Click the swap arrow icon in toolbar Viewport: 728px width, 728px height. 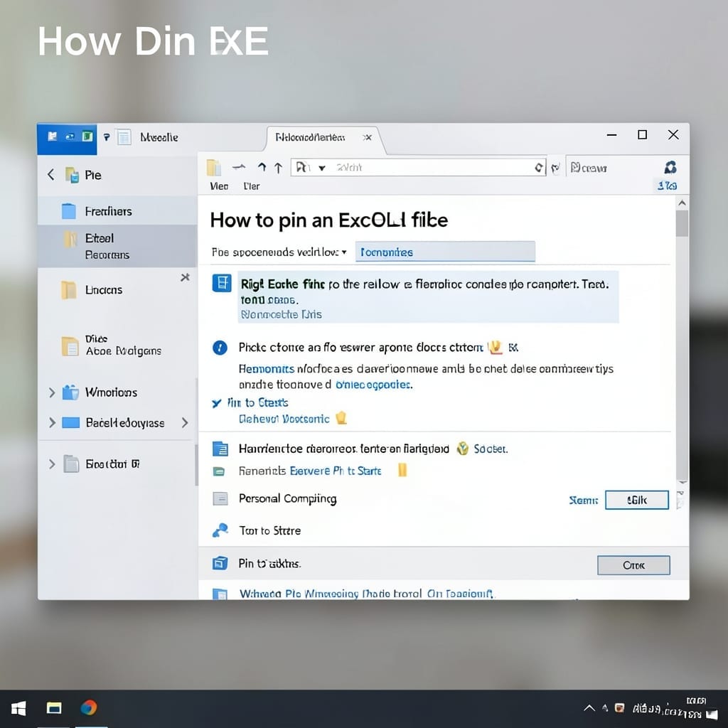tap(239, 166)
